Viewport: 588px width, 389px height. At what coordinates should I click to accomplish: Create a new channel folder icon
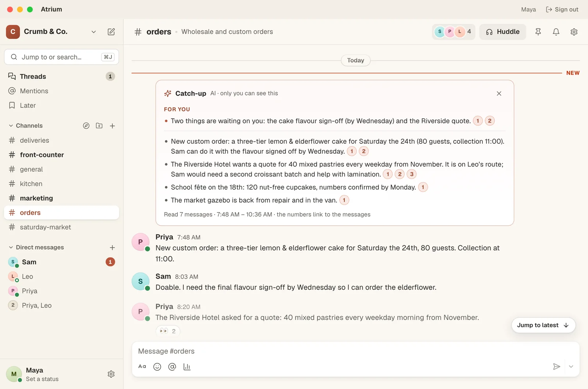tap(99, 126)
